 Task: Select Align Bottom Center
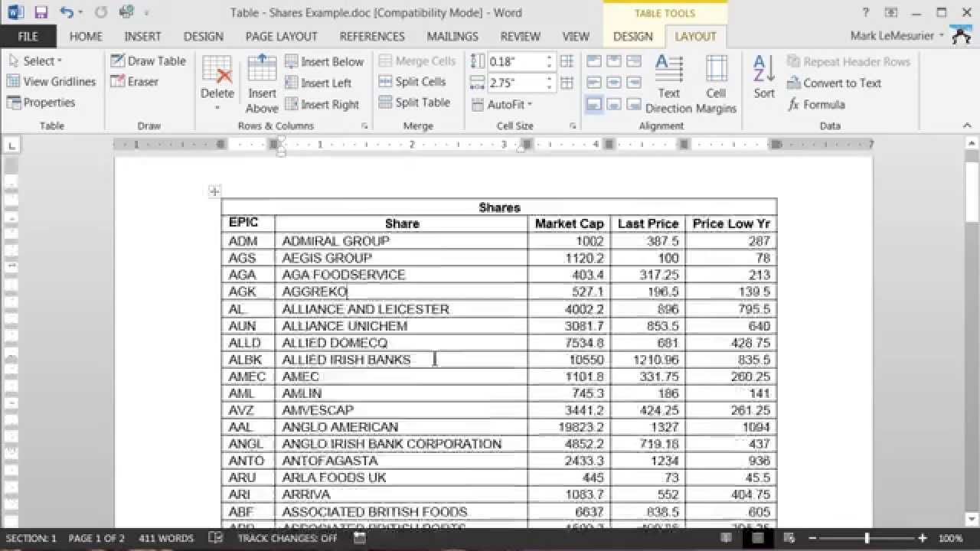coord(613,104)
